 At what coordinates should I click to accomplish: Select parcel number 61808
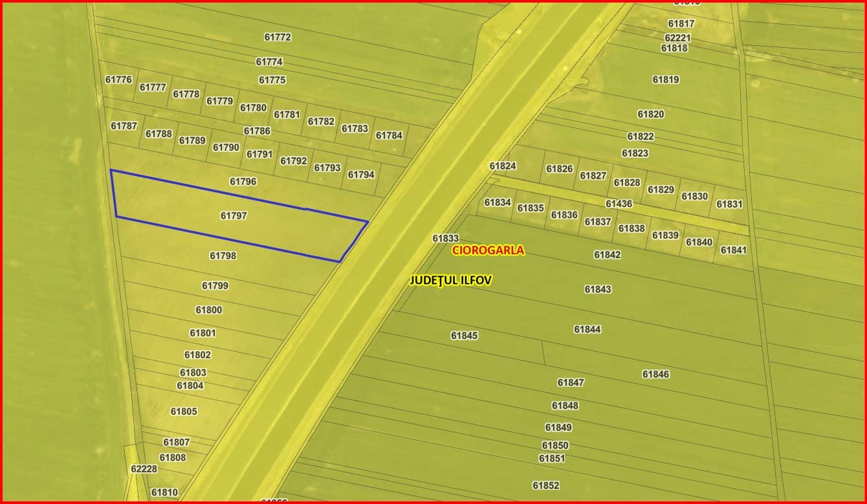[x=173, y=457]
